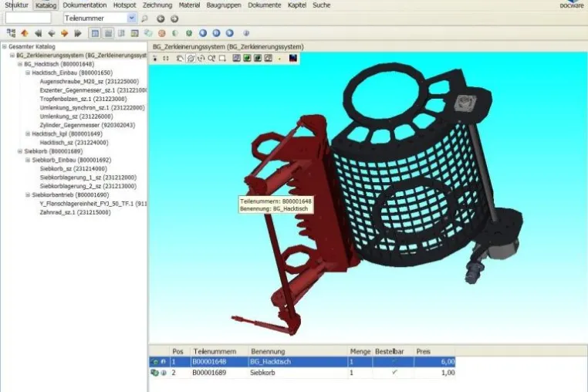Select the zoom magnifier tool in 3D viewer
This screenshot has height=392, width=588.
(x=211, y=58)
